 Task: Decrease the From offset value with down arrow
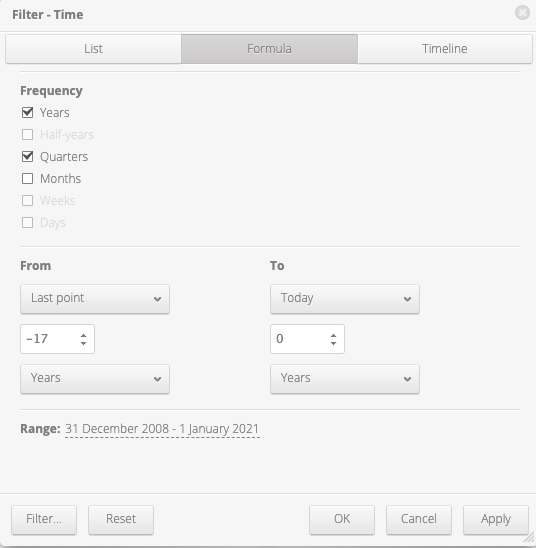pyautogui.click(x=83, y=343)
